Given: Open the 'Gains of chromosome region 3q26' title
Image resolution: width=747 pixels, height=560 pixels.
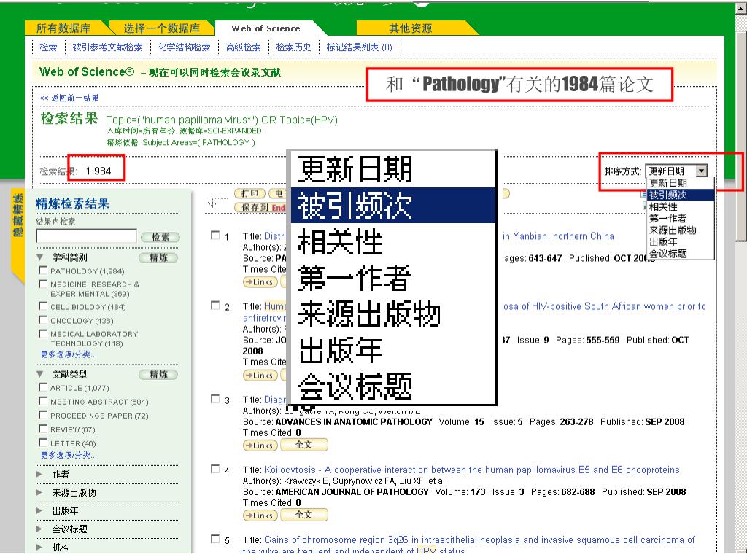Looking at the screenshot, I should (x=468, y=545).
